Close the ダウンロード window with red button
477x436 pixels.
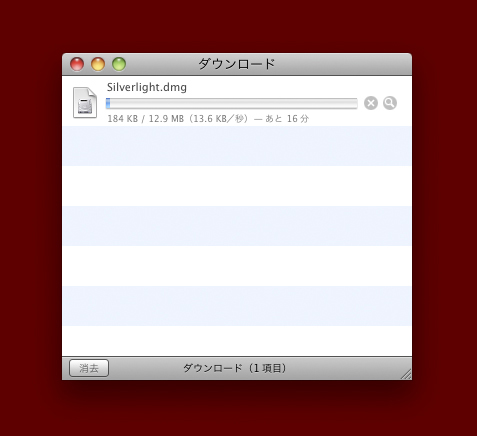coord(77,64)
